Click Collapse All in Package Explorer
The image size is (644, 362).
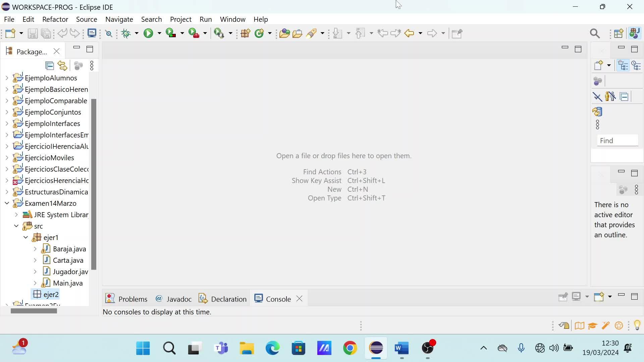[x=50, y=66]
